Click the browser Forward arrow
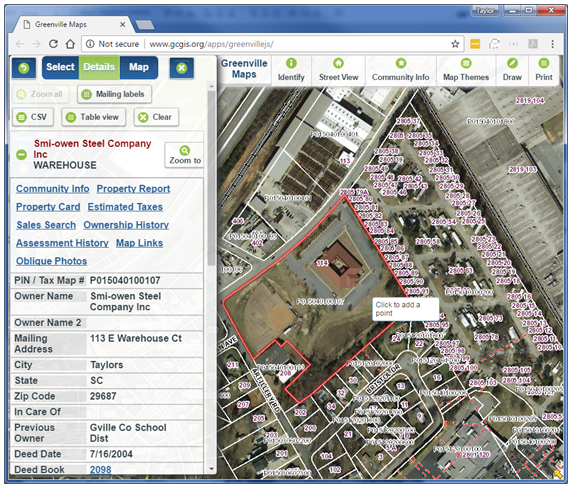 [x=36, y=44]
